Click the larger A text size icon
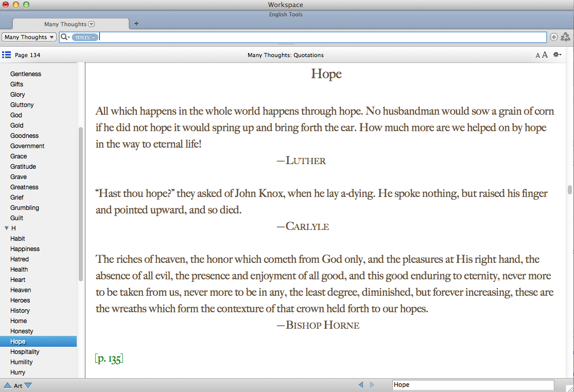 pos(545,55)
